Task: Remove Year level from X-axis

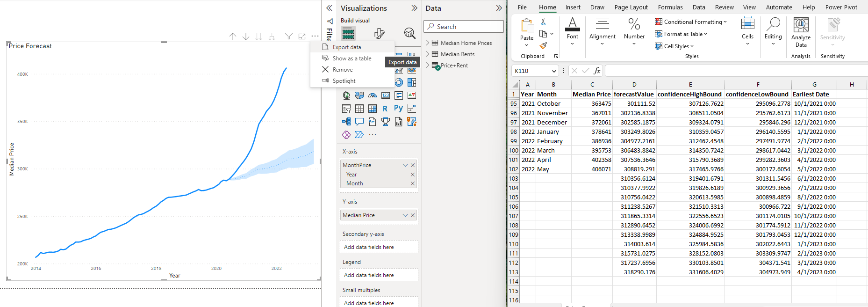Action: pyautogui.click(x=413, y=175)
